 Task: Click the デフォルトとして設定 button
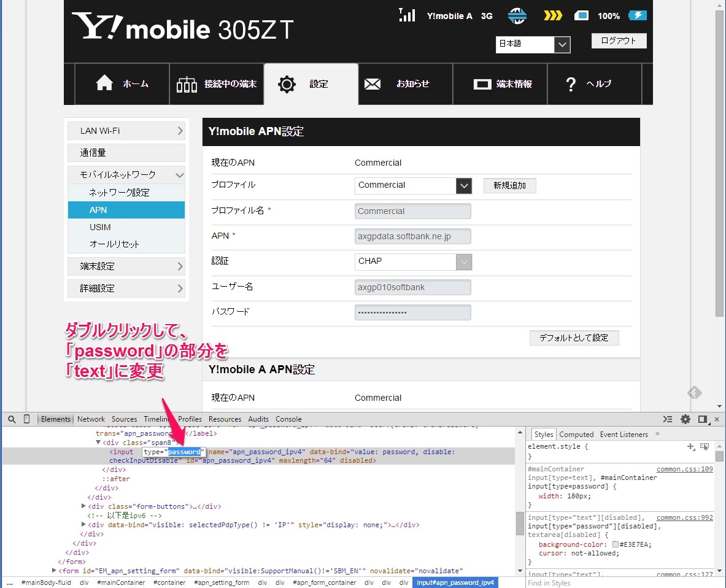point(574,338)
